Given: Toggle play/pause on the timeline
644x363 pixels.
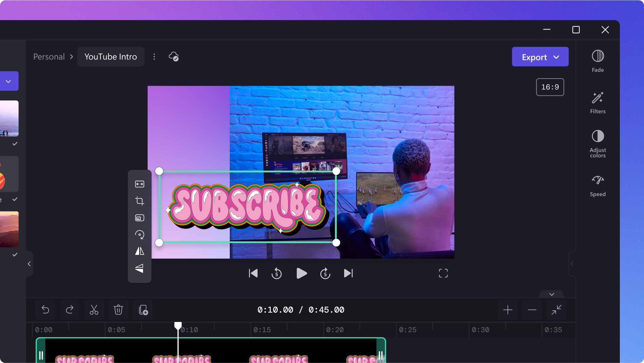Looking at the screenshot, I should point(301,273).
